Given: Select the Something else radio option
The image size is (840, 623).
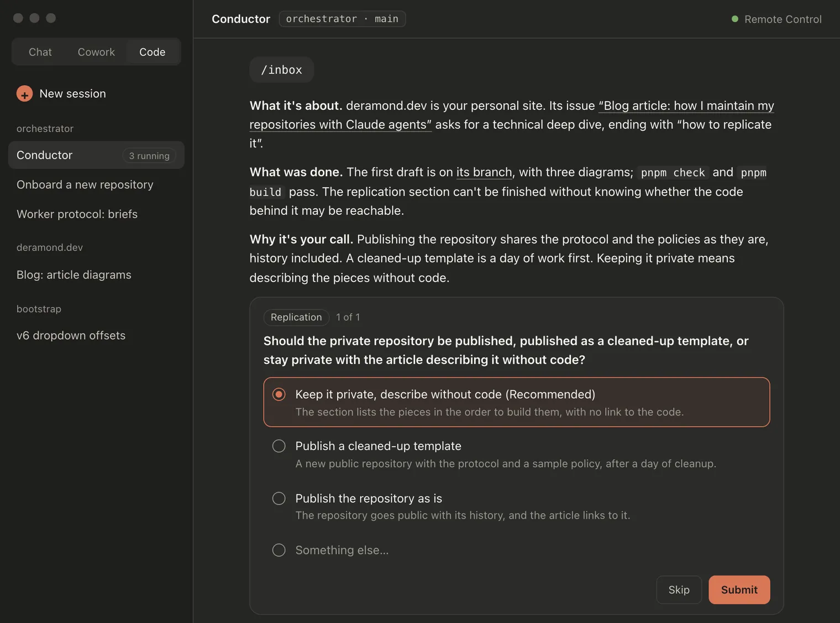Looking at the screenshot, I should pyautogui.click(x=279, y=550).
